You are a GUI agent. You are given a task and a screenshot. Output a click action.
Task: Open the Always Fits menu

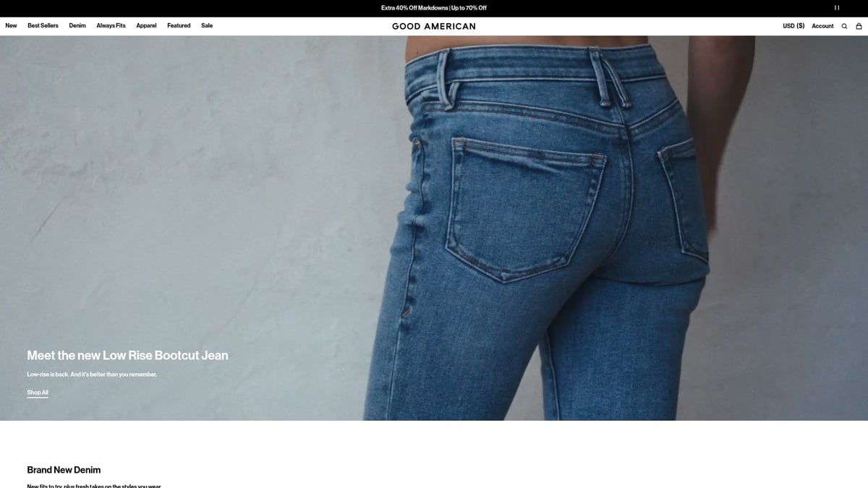tap(111, 26)
